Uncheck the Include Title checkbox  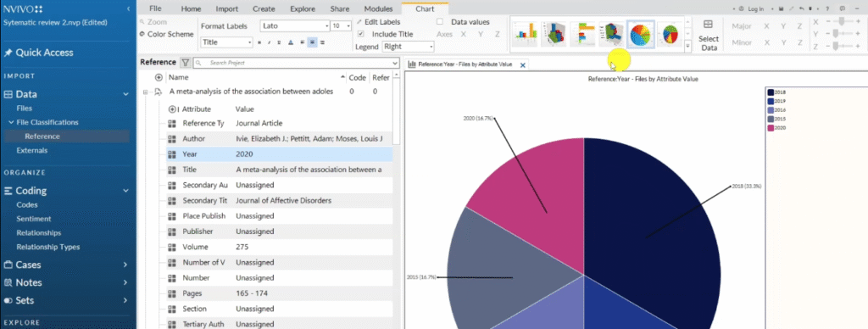tap(361, 34)
